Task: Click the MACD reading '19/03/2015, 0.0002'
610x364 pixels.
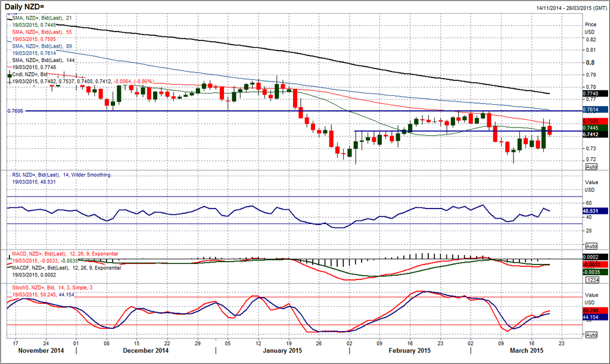Action: (34, 275)
